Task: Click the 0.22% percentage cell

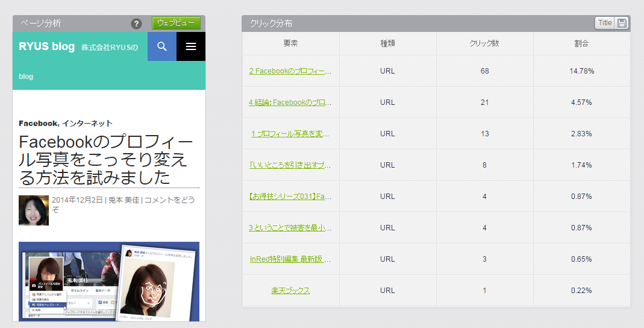Action: [581, 290]
